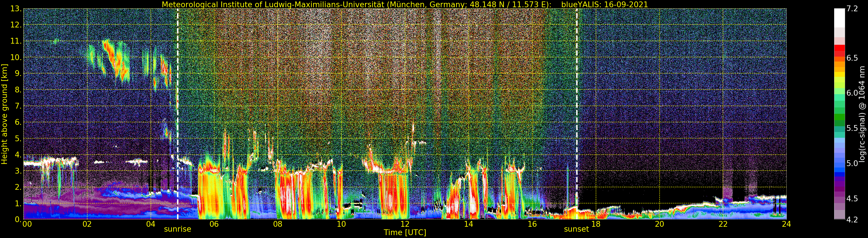Click the white dashed sunrise line
The image size is (868, 238).
click(x=178, y=114)
